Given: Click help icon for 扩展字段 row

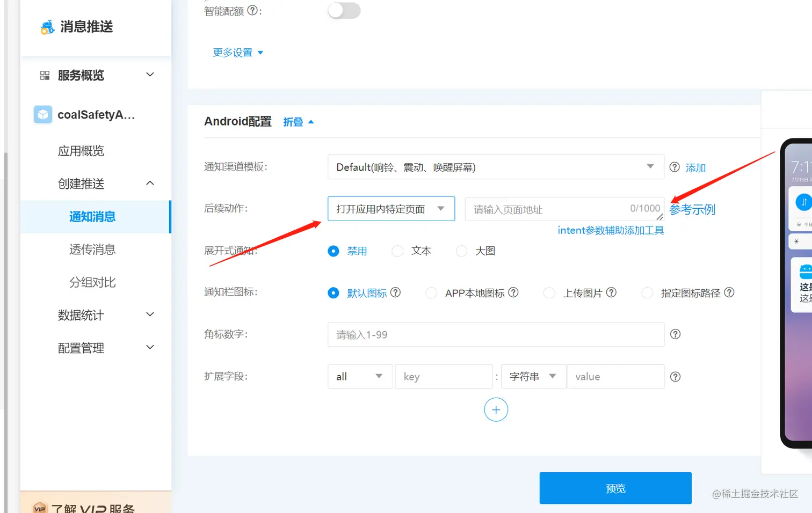Looking at the screenshot, I should click(x=676, y=377).
